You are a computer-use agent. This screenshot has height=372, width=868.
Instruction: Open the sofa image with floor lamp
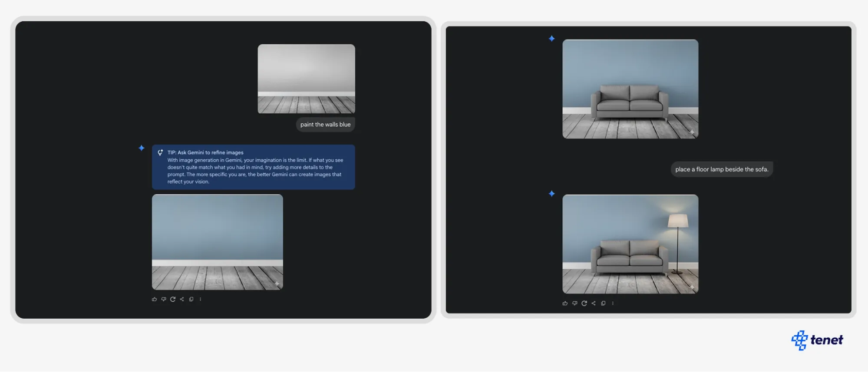[x=630, y=244]
